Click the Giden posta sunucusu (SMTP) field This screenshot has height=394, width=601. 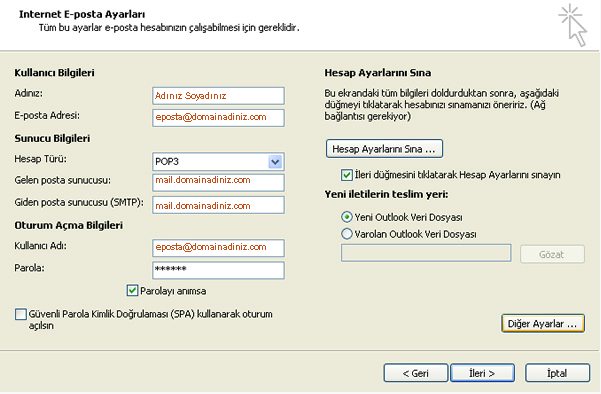(218, 205)
